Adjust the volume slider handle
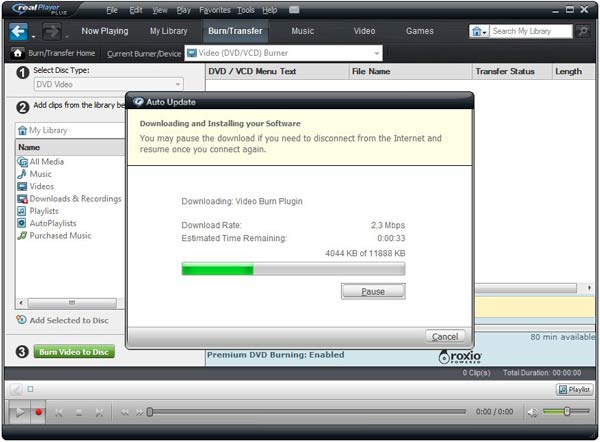 tap(567, 411)
